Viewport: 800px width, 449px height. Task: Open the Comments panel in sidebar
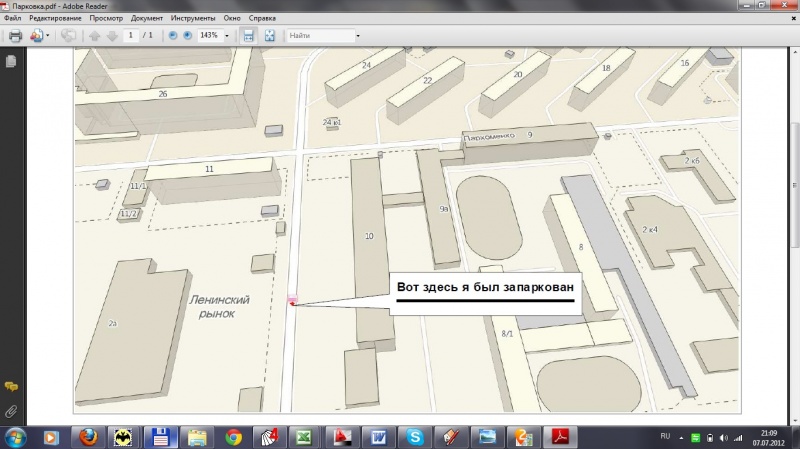[11, 386]
